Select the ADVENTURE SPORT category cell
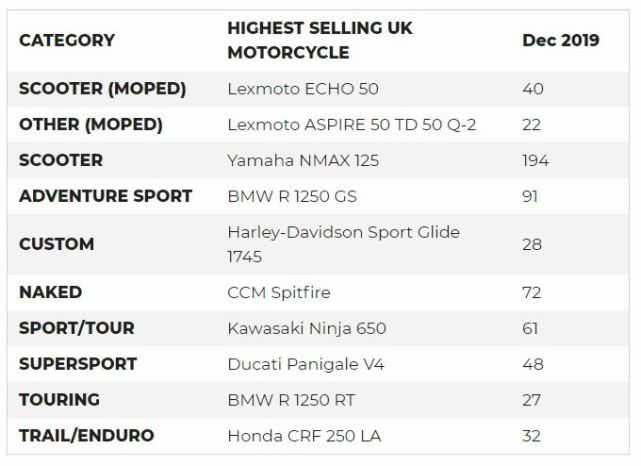The height and width of the screenshot is (466, 641). 106,196
